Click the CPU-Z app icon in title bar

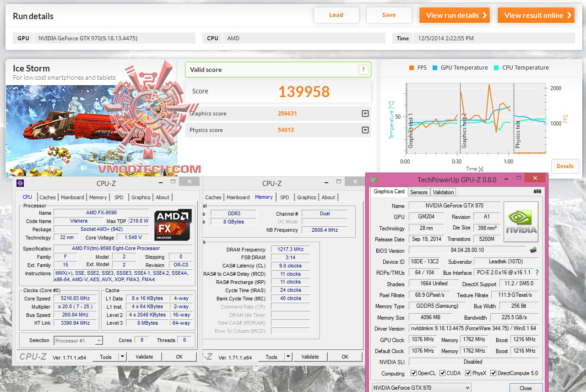coord(20,183)
